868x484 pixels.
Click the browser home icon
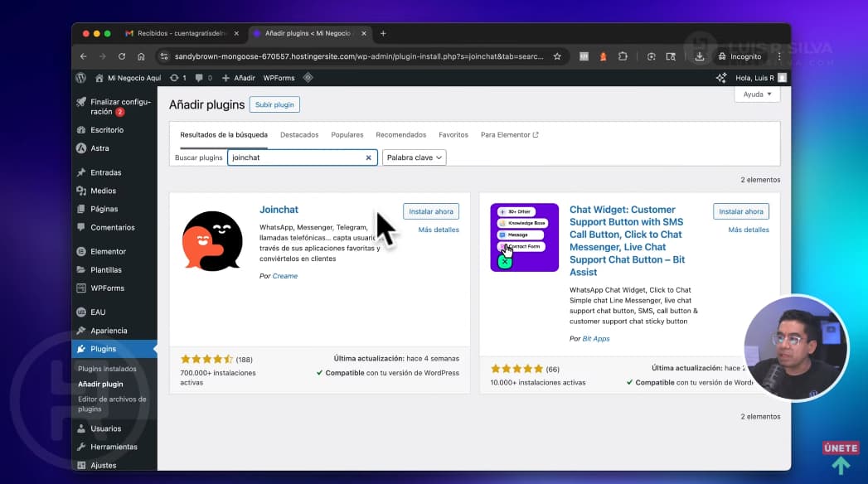coord(141,56)
